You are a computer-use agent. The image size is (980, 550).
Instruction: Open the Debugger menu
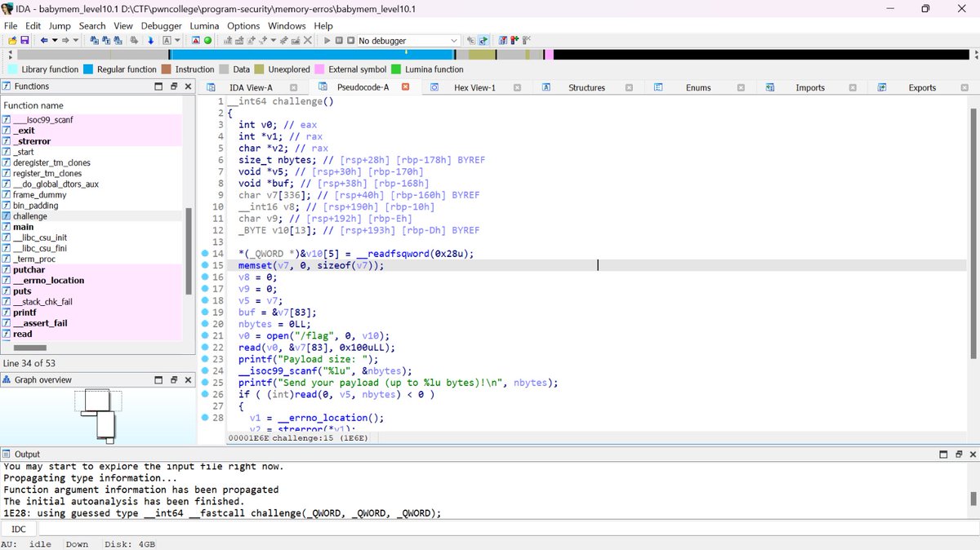click(161, 25)
